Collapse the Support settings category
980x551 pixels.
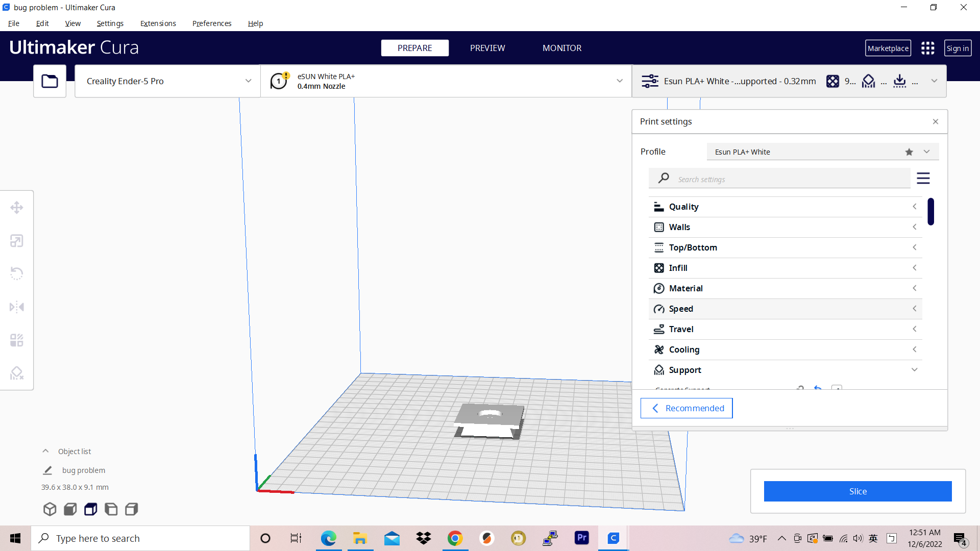coord(785,370)
